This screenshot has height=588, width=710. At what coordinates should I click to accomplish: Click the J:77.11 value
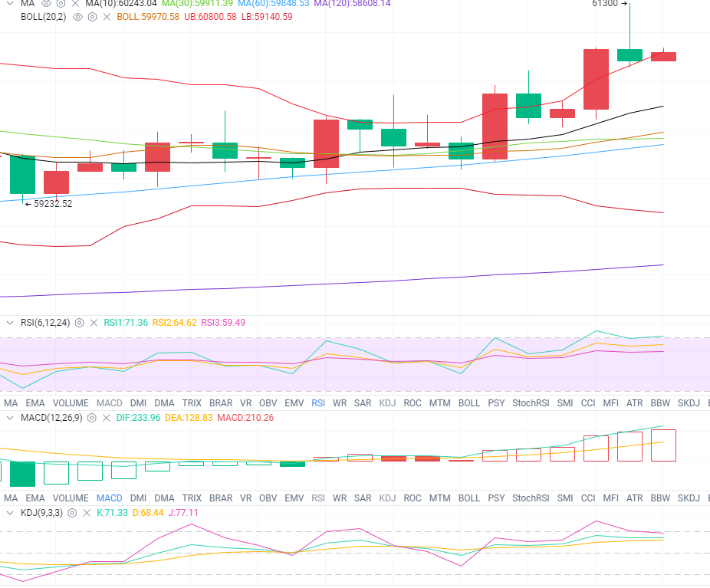183,513
